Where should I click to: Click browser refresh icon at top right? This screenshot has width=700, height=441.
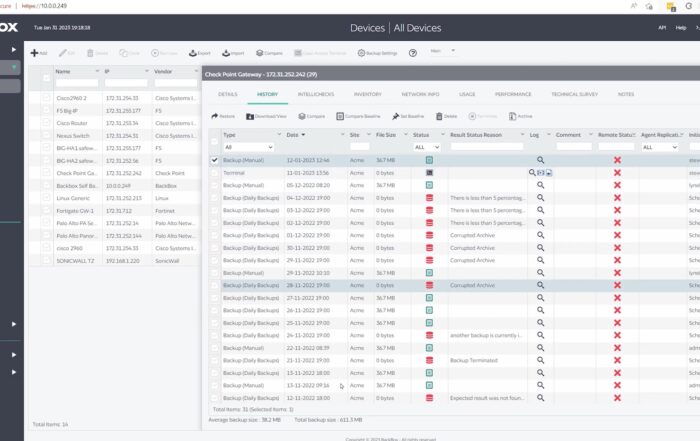click(689, 6)
